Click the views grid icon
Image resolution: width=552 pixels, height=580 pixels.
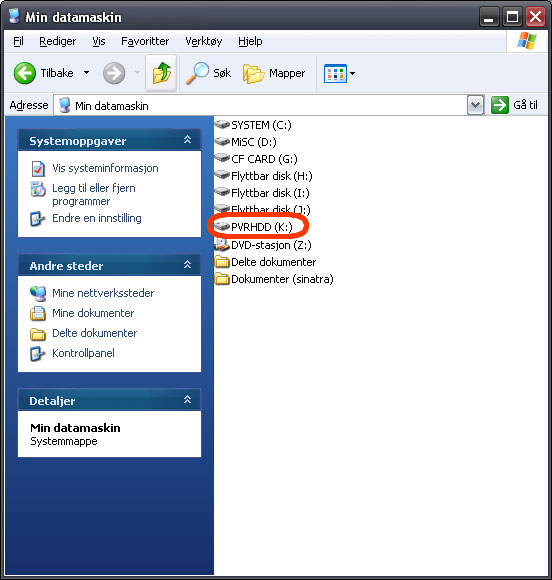pos(335,73)
